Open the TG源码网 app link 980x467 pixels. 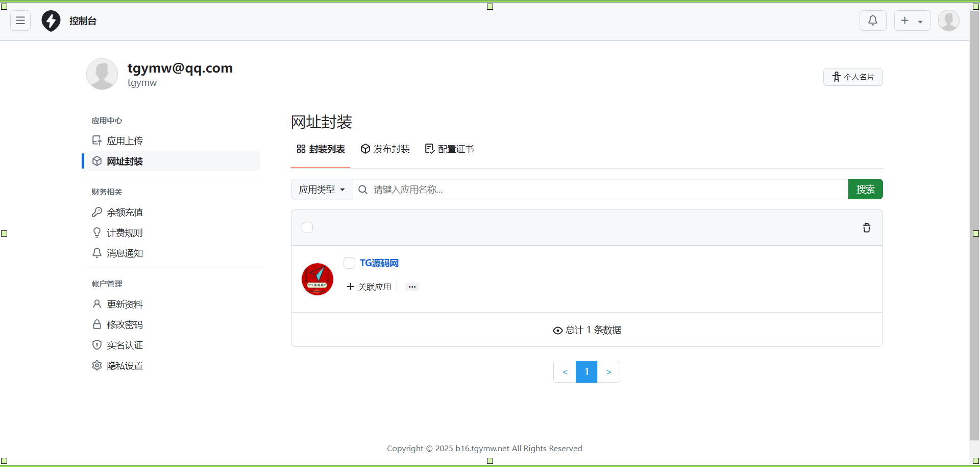[379, 263]
